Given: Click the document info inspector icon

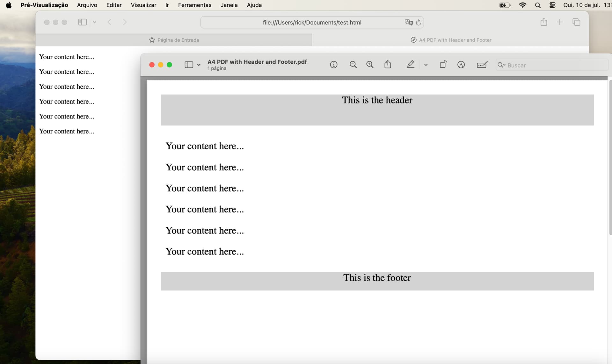Looking at the screenshot, I should coord(333,65).
